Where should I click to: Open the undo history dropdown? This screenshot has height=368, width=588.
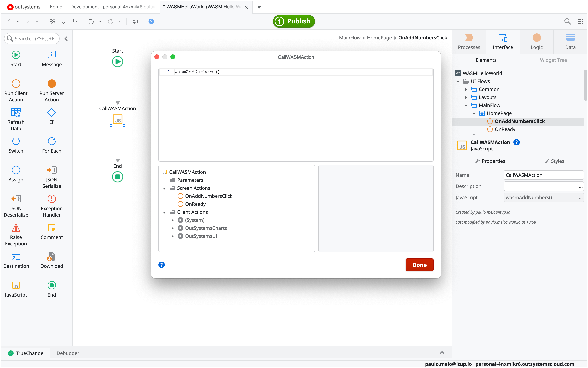click(100, 21)
